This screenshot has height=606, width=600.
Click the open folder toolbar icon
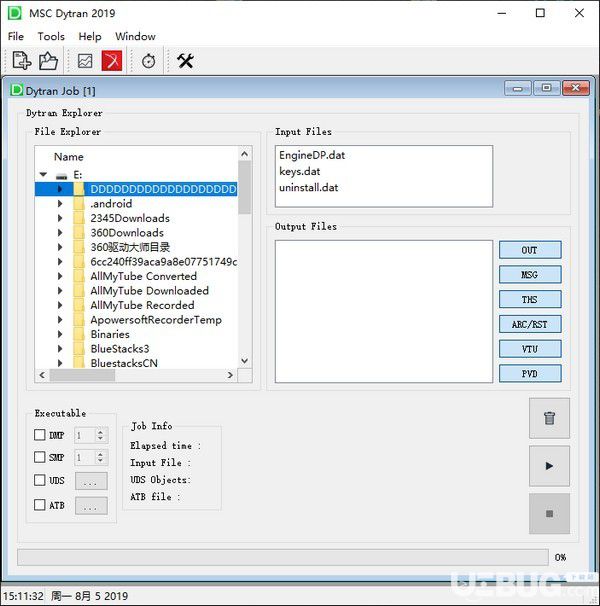(x=48, y=61)
